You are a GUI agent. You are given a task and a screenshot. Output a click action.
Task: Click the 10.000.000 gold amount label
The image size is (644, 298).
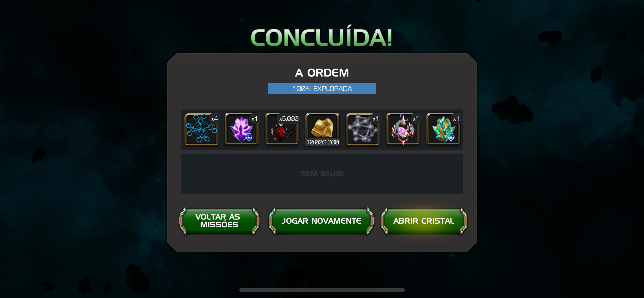[322, 142]
